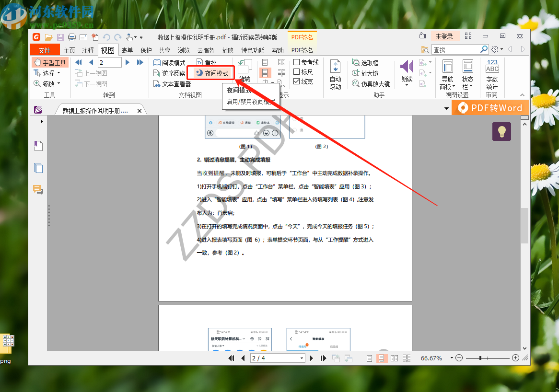Enable the Rulers (标尺) checkbox

point(297,72)
